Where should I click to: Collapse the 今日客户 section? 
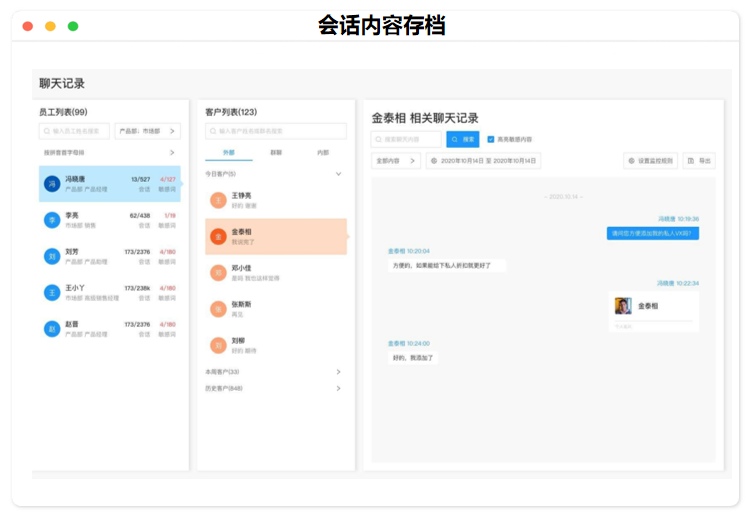tap(339, 174)
